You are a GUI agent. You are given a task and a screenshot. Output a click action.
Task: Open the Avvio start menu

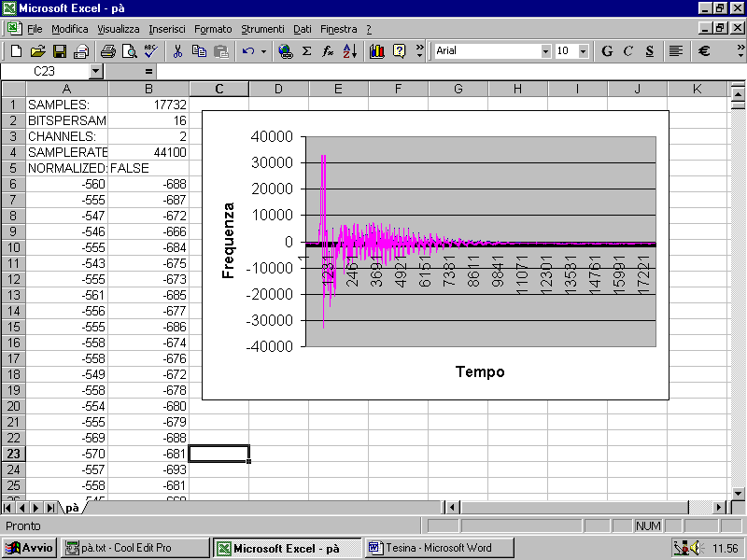pos(29,548)
